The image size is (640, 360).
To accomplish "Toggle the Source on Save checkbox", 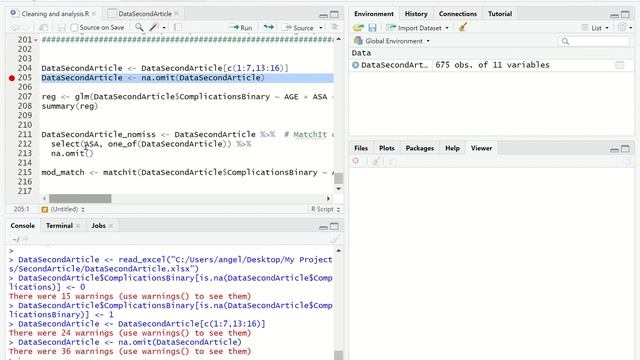I will pyautogui.click(x=74, y=28).
